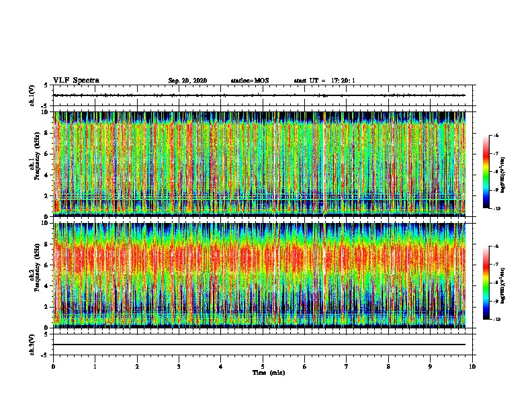
Task: Click the "VLF Spectra" plot title
Action: [x=76, y=81]
